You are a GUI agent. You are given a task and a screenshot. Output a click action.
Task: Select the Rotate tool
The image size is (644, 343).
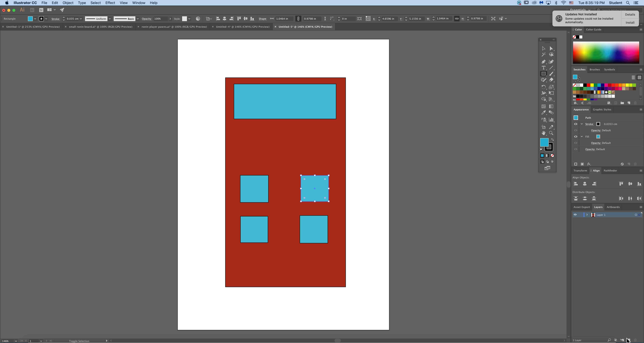coord(544,87)
